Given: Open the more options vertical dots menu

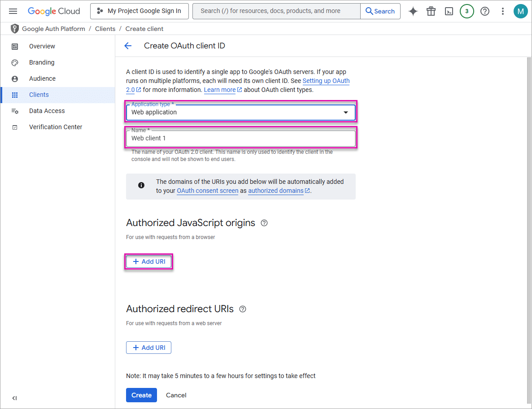Looking at the screenshot, I should click(502, 11).
